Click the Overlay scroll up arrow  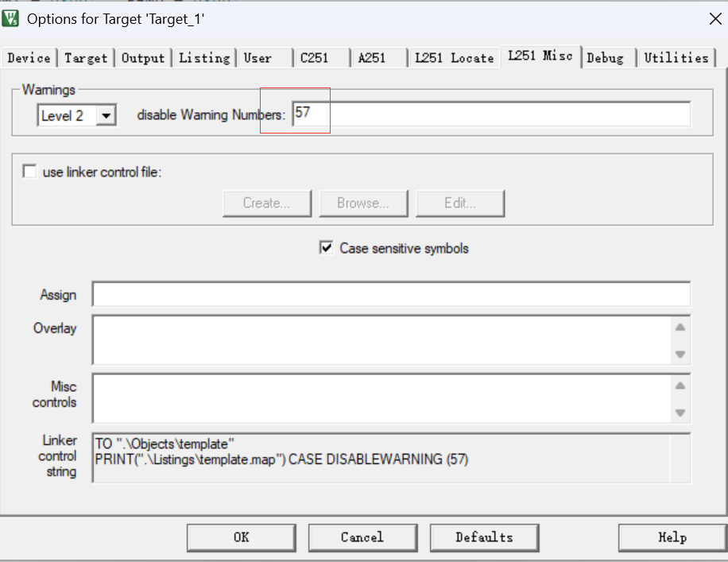click(x=680, y=328)
